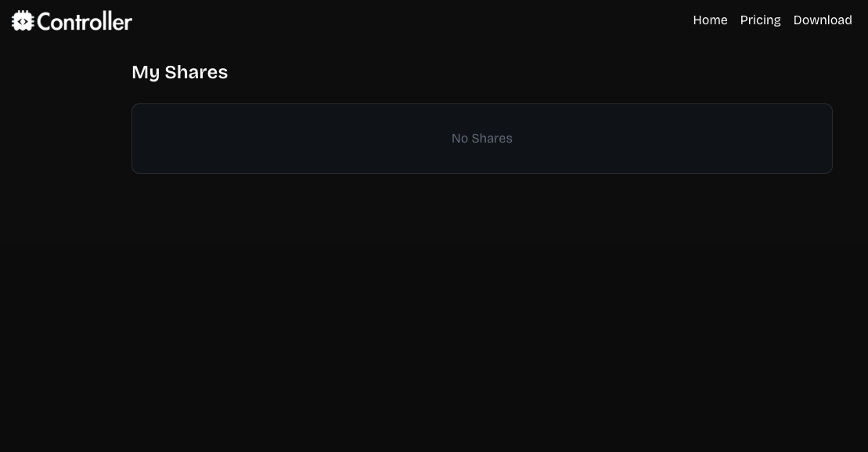The height and width of the screenshot is (452, 868).
Task: Click the word Shares in the heading
Action: [x=196, y=72]
